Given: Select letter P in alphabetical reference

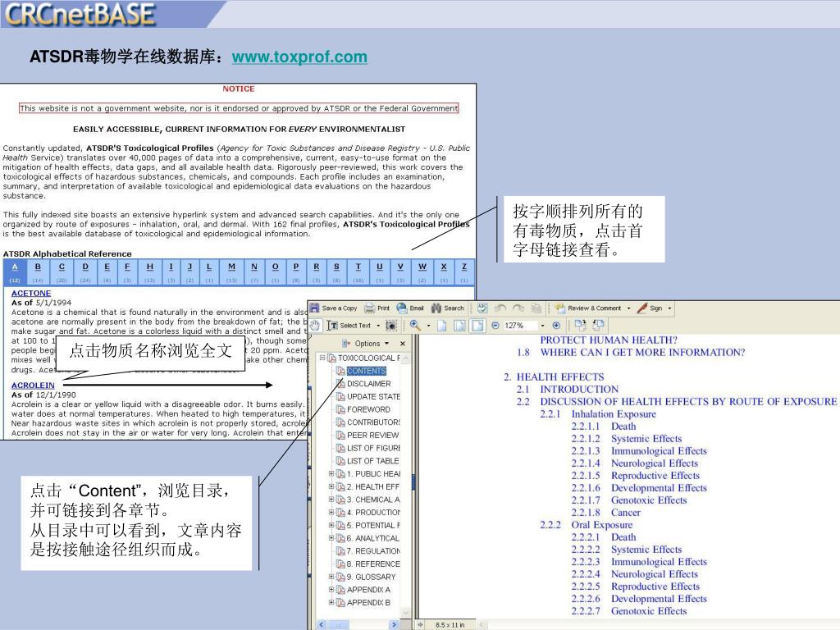Looking at the screenshot, I should (x=295, y=267).
